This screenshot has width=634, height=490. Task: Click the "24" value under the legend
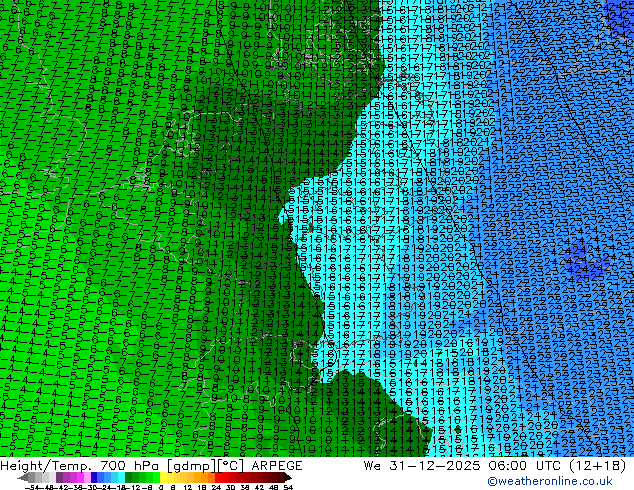(216, 487)
